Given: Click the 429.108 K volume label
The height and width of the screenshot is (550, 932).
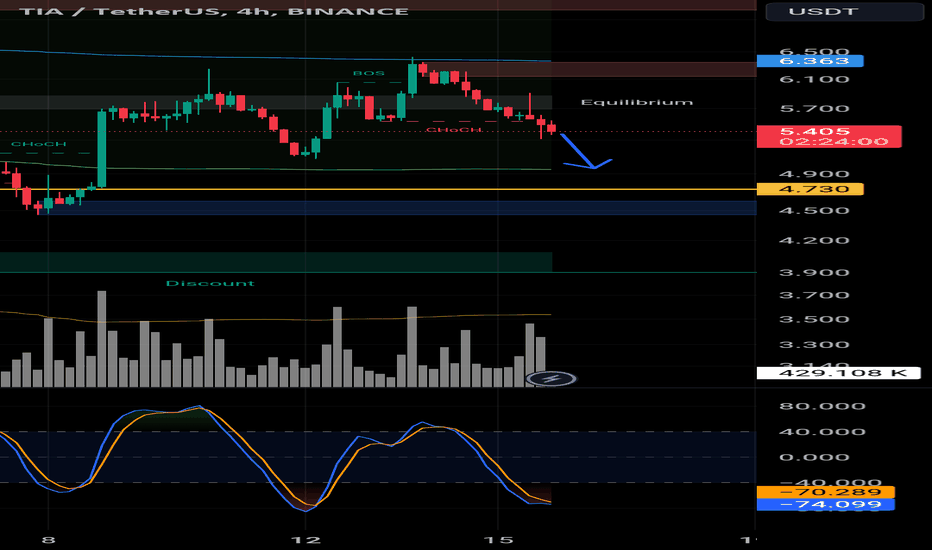Looking at the screenshot, I should click(x=838, y=373).
